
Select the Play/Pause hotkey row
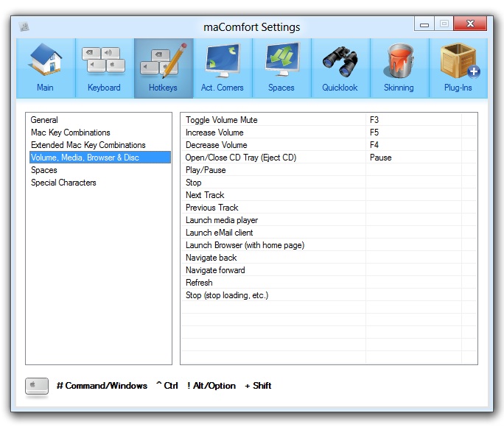[329, 170]
